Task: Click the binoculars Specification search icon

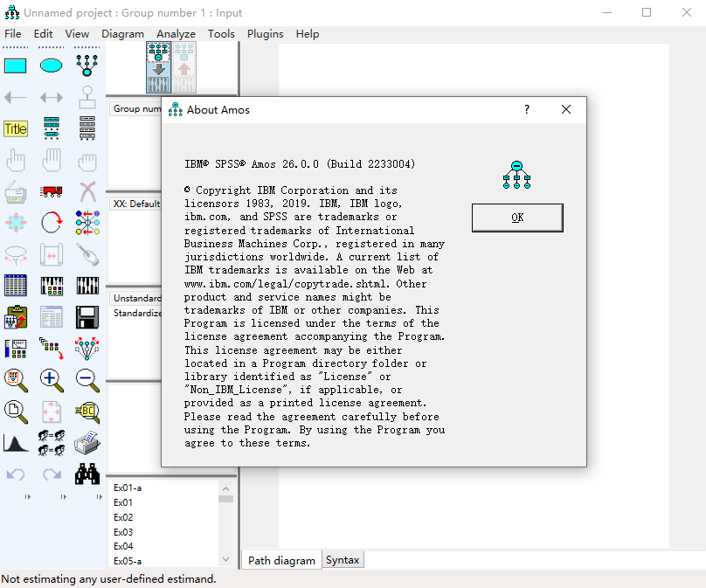Action: point(87,474)
